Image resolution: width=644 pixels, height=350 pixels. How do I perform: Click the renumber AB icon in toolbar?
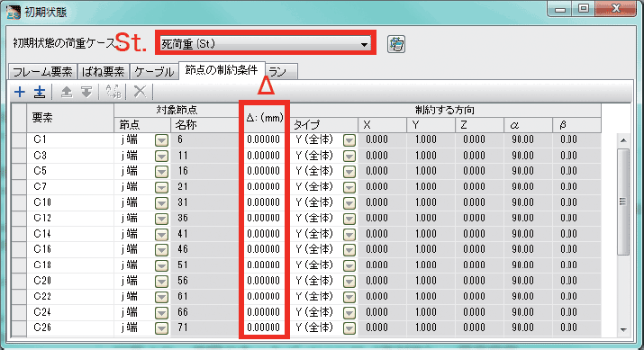[113, 92]
